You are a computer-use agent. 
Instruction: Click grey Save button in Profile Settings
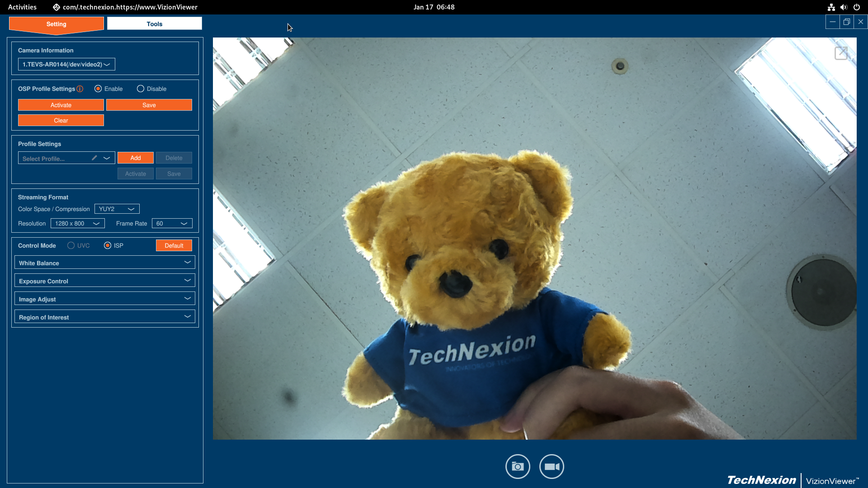tap(174, 174)
